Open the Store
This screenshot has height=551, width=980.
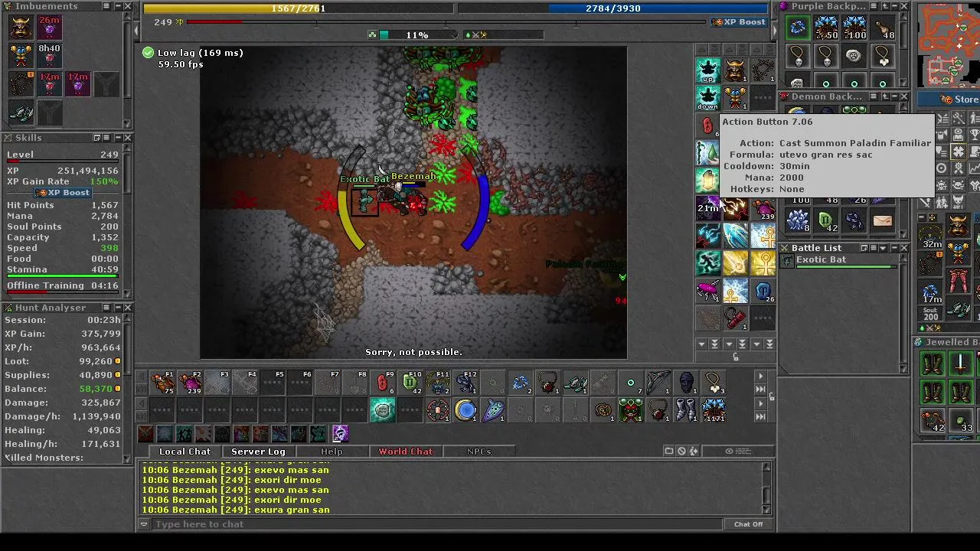click(950, 99)
